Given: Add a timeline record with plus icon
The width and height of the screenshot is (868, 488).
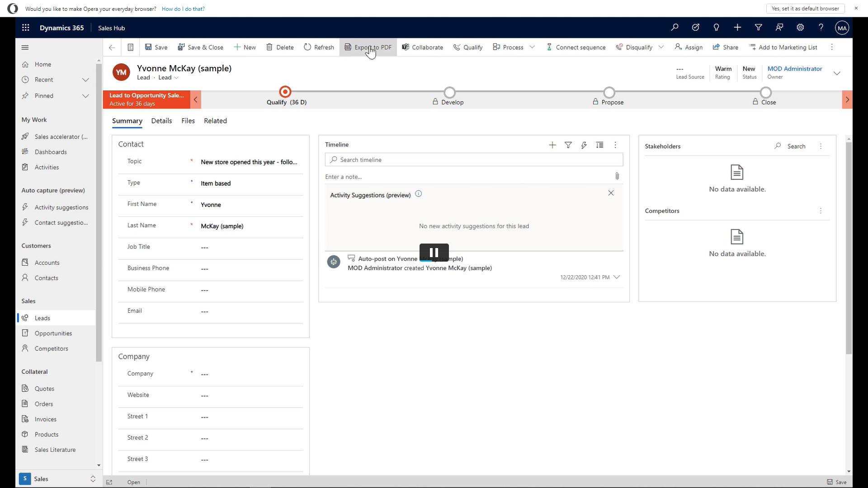Looking at the screenshot, I should click(552, 145).
